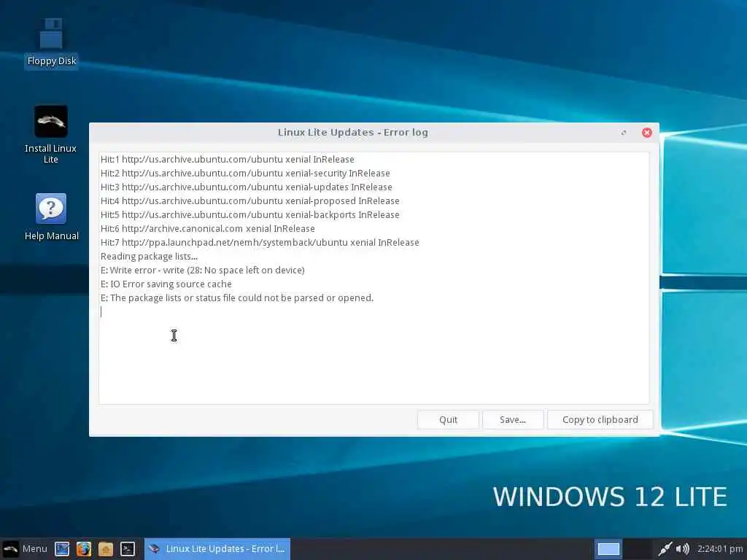The height and width of the screenshot is (560, 747).
Task: Click the 'archive.canonical.com xenial' log line
Action: 207,228
